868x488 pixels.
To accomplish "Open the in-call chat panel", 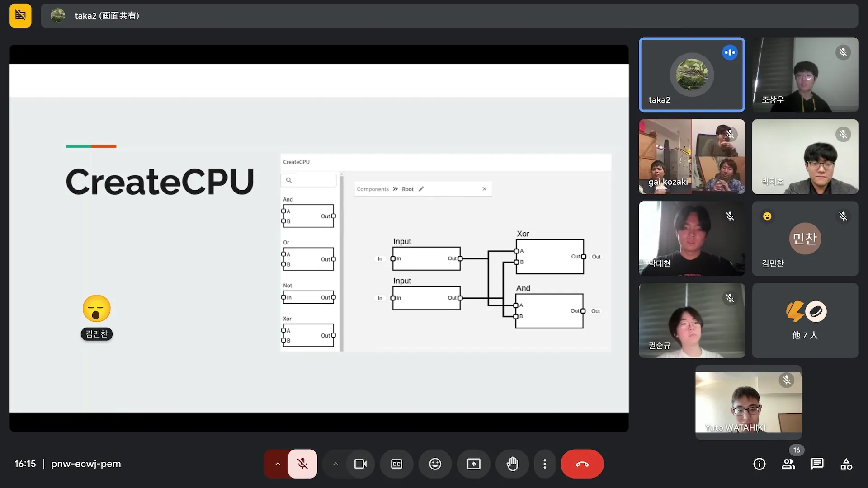I will tap(817, 464).
